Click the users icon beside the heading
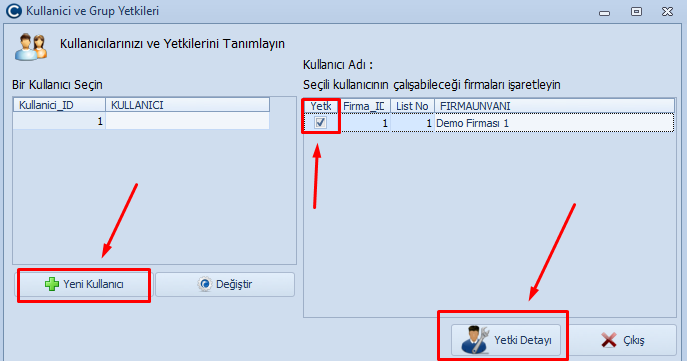687x361 pixels. pos(31,46)
